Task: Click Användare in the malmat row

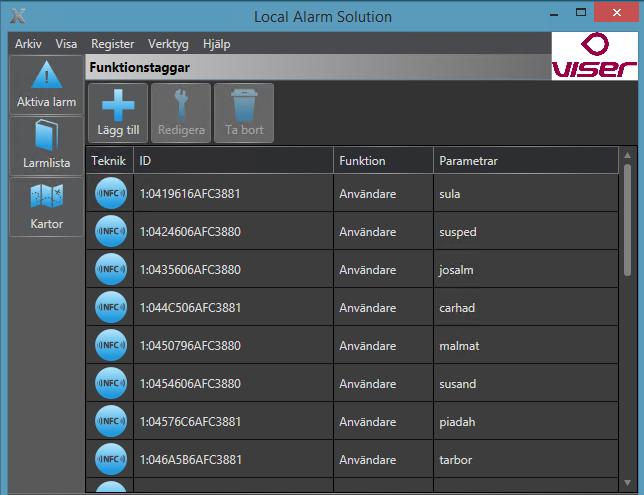Action: pos(368,345)
